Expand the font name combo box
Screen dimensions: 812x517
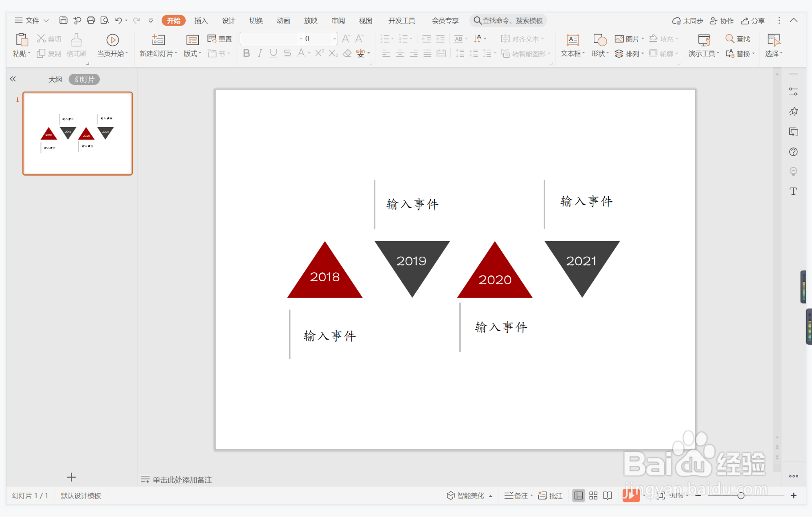(301, 39)
